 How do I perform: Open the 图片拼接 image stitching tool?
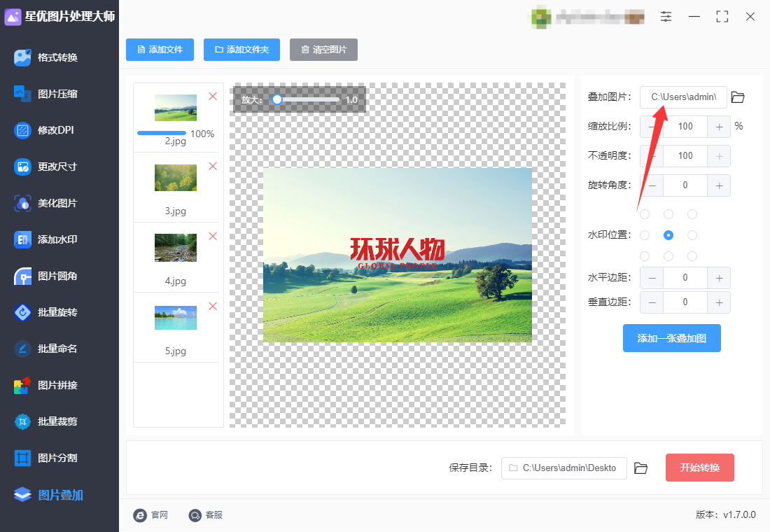(x=45, y=385)
